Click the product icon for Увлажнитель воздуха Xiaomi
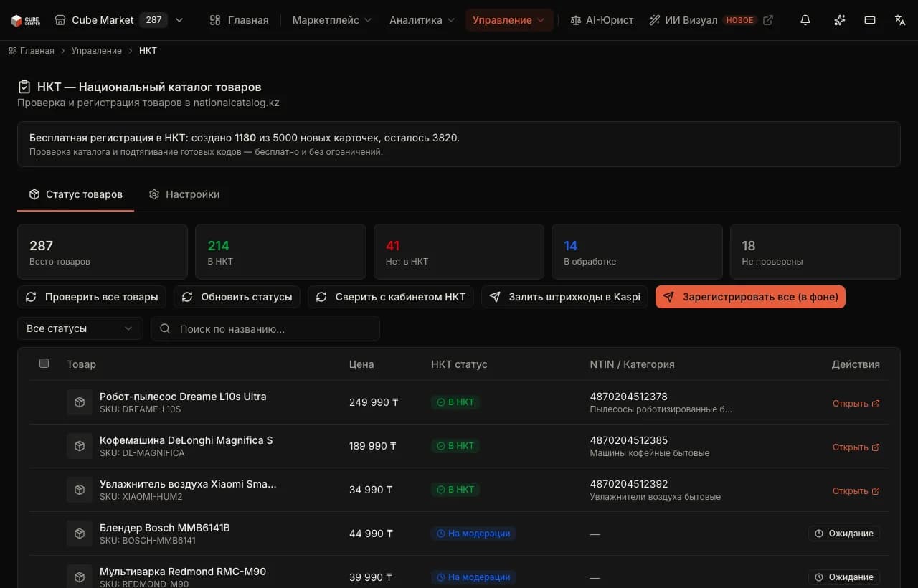 (80, 490)
